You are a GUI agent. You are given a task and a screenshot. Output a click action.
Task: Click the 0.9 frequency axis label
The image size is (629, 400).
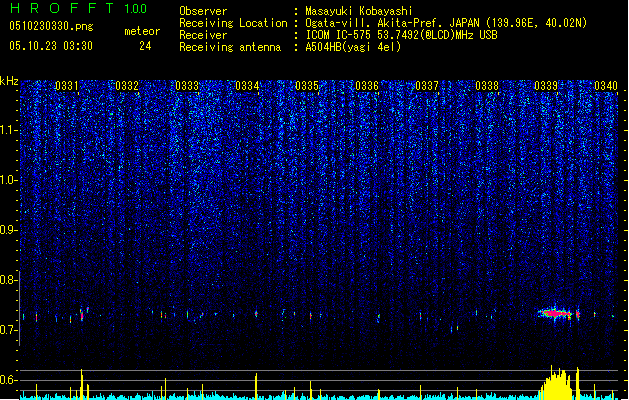coord(8,230)
